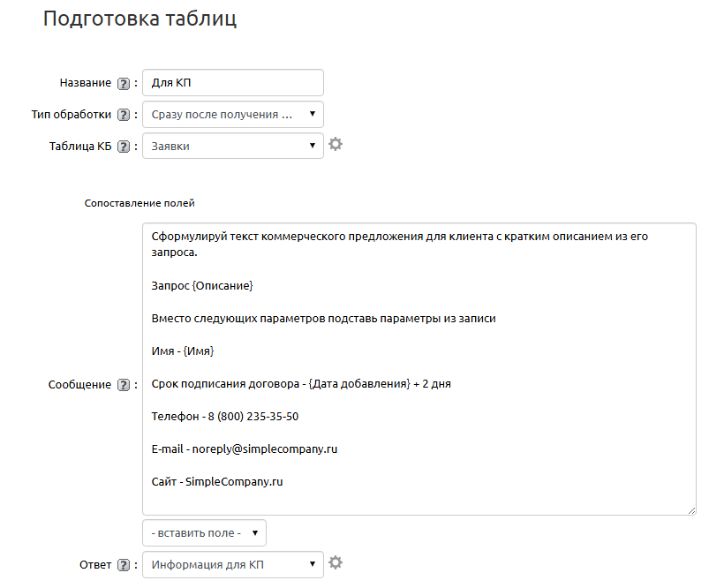Open help for the Тип обработки field
Viewport: 709px width, 588px height.
click(124, 115)
